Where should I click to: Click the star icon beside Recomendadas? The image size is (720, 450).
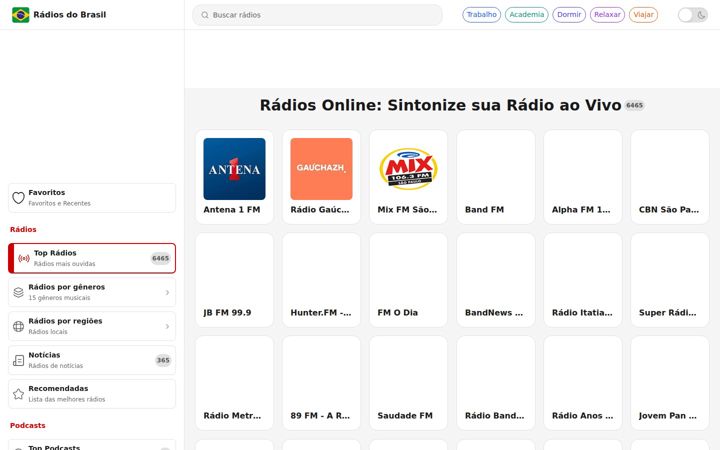point(18,394)
